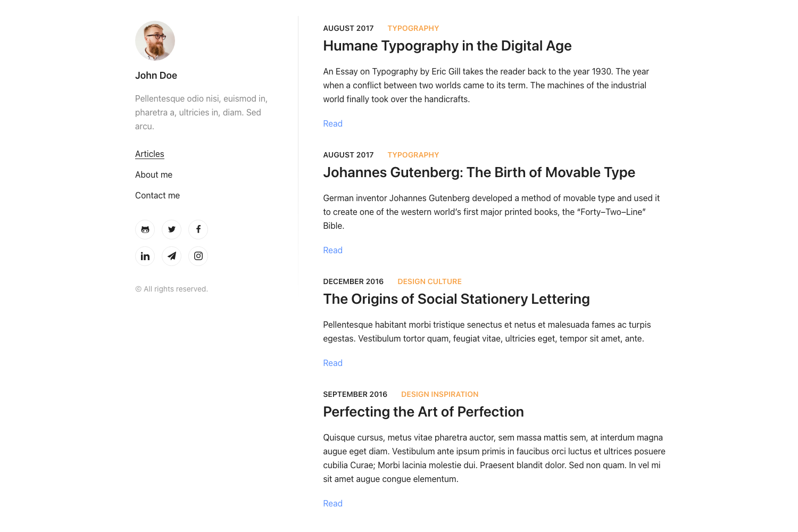This screenshot has height=532, width=798.
Task: Open 'Johannes Gutenberg: The Birth of Movable Type' heading
Action: tap(479, 173)
